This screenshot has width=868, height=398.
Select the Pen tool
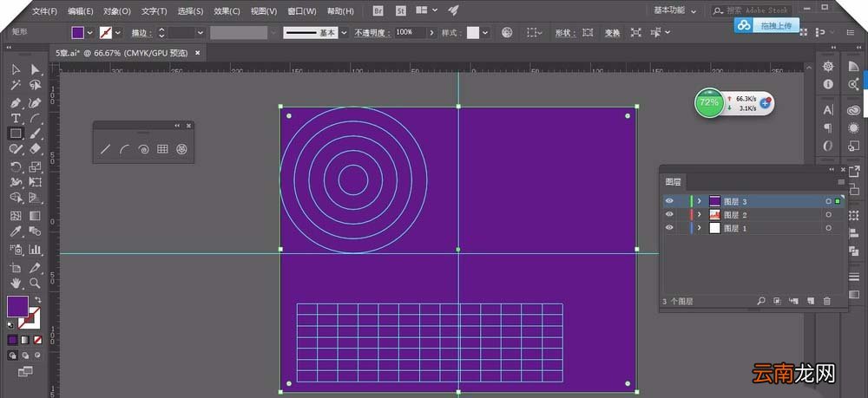pos(16,103)
